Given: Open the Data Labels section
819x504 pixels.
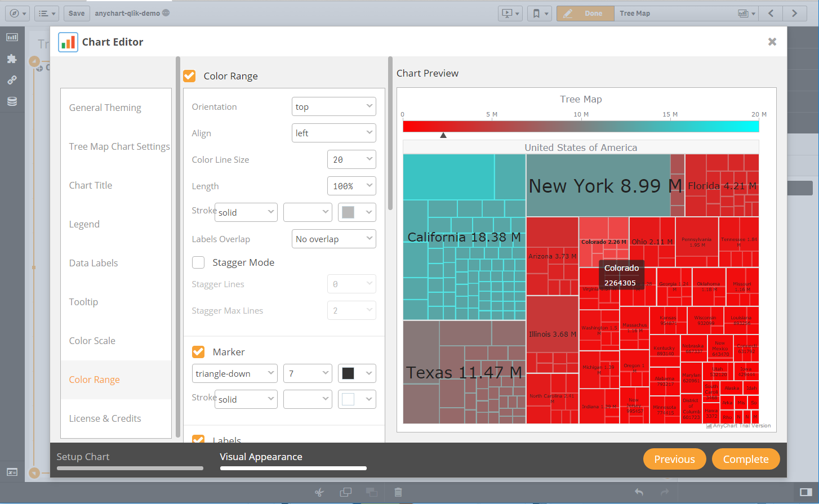Looking at the screenshot, I should [x=94, y=263].
